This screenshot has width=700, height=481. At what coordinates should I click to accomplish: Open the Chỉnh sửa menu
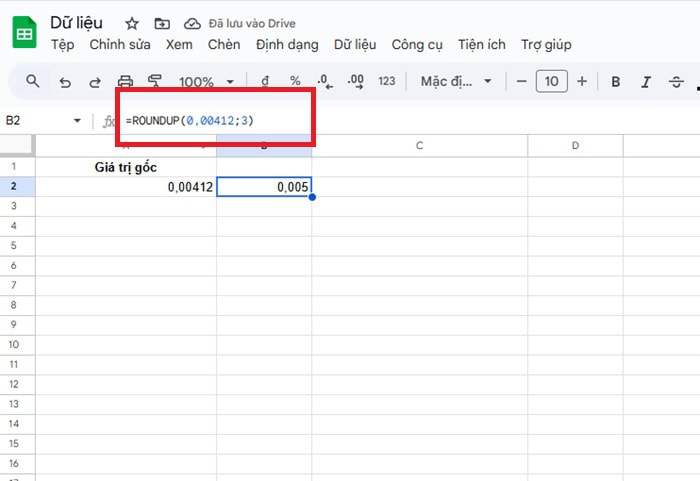tap(120, 45)
